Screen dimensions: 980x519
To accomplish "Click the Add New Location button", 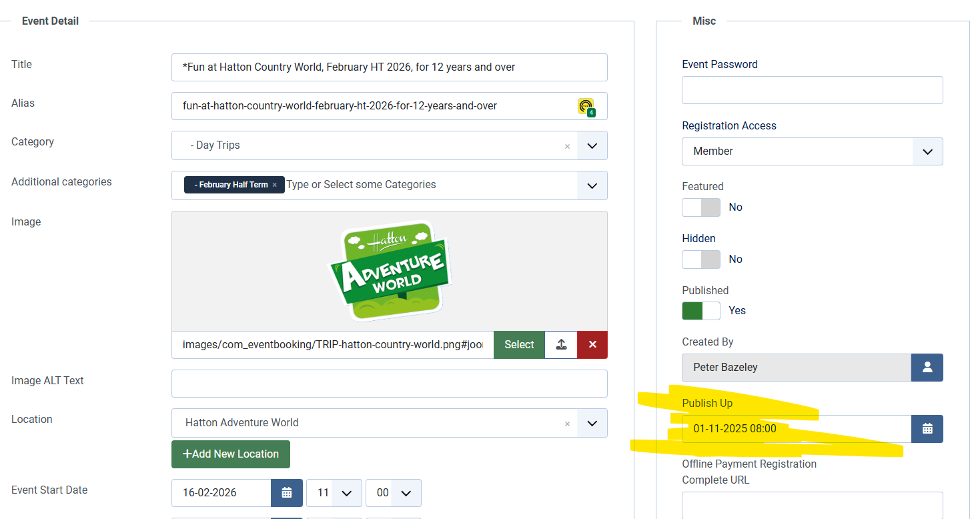I will pyautogui.click(x=231, y=454).
